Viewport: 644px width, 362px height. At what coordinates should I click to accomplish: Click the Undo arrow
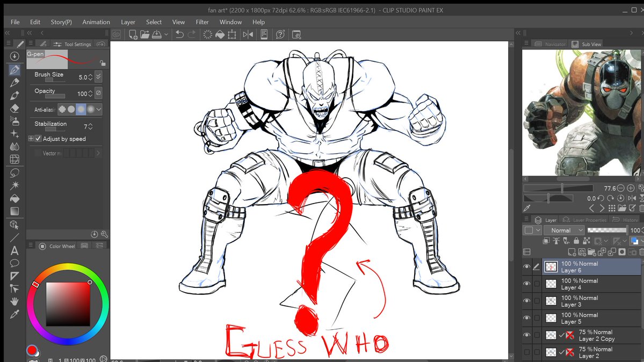[x=179, y=34]
